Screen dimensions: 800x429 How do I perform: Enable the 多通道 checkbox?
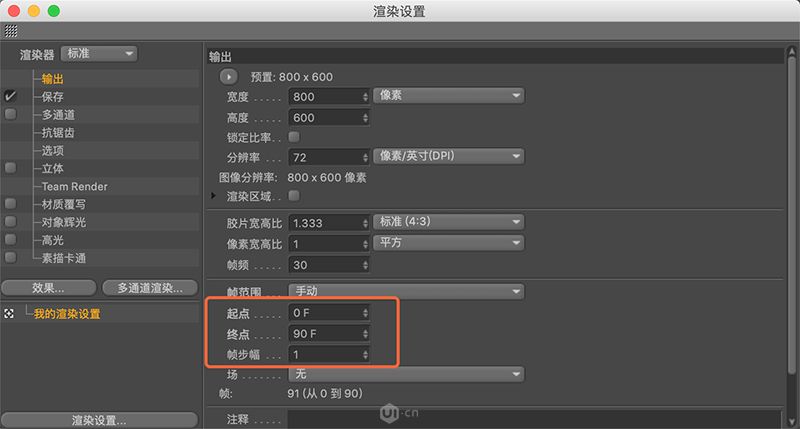click(x=11, y=115)
